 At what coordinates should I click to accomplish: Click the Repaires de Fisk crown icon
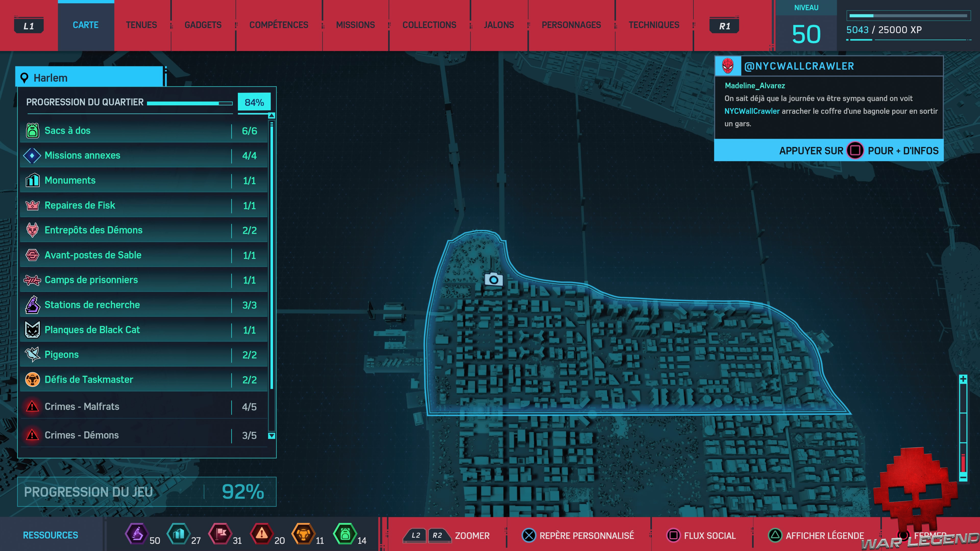32,205
